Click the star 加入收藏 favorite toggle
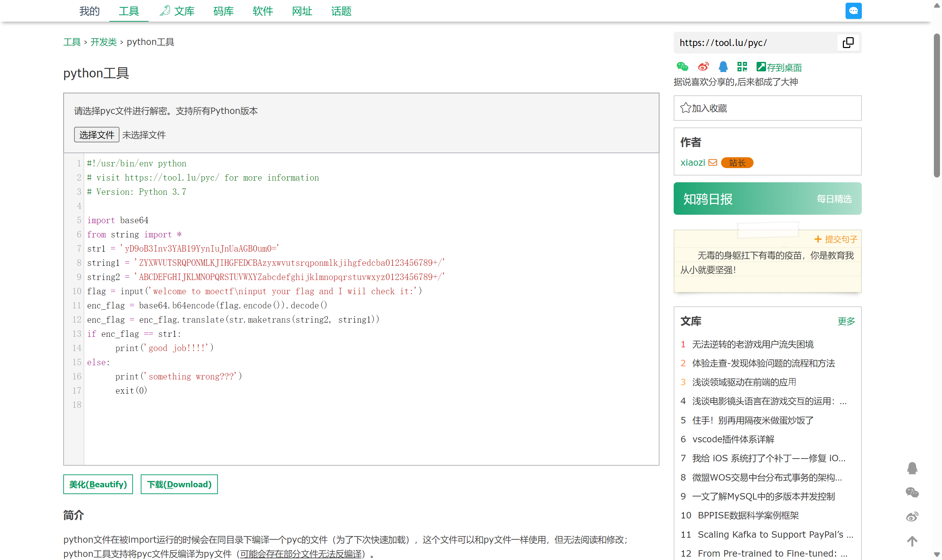Image resolution: width=942 pixels, height=560 pixels. click(685, 108)
